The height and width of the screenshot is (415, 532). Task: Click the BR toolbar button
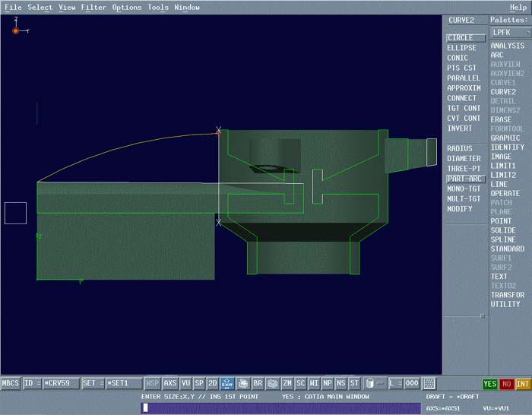[x=258, y=384]
